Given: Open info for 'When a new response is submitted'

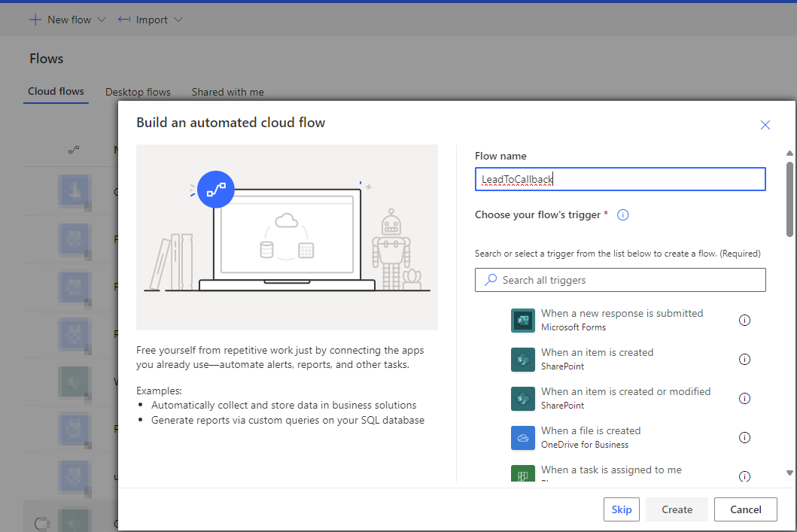Looking at the screenshot, I should pyautogui.click(x=744, y=320).
